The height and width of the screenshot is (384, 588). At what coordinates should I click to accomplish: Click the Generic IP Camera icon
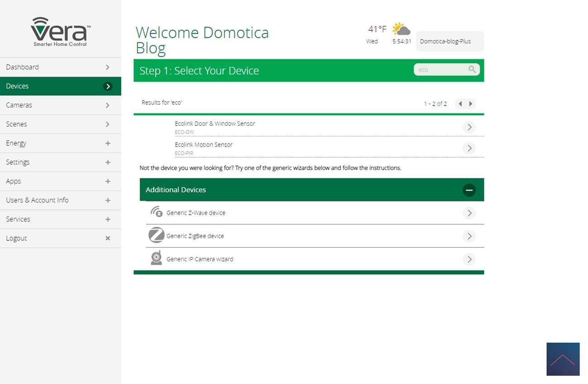pos(156,258)
